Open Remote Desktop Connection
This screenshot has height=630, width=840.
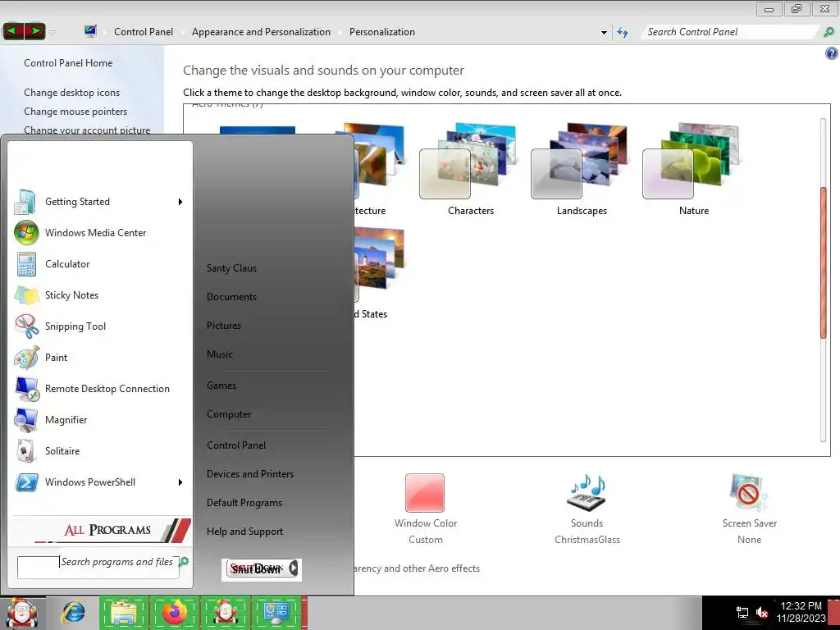(98, 388)
